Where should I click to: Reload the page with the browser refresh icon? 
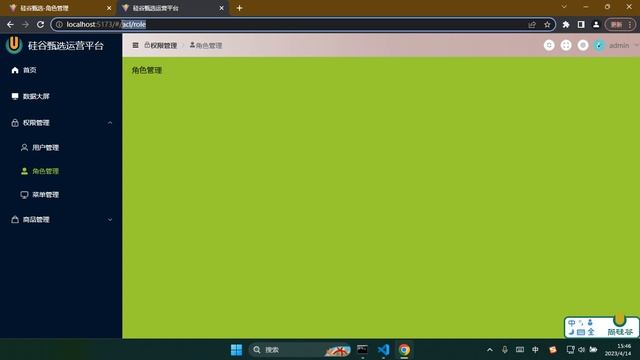pos(40,24)
